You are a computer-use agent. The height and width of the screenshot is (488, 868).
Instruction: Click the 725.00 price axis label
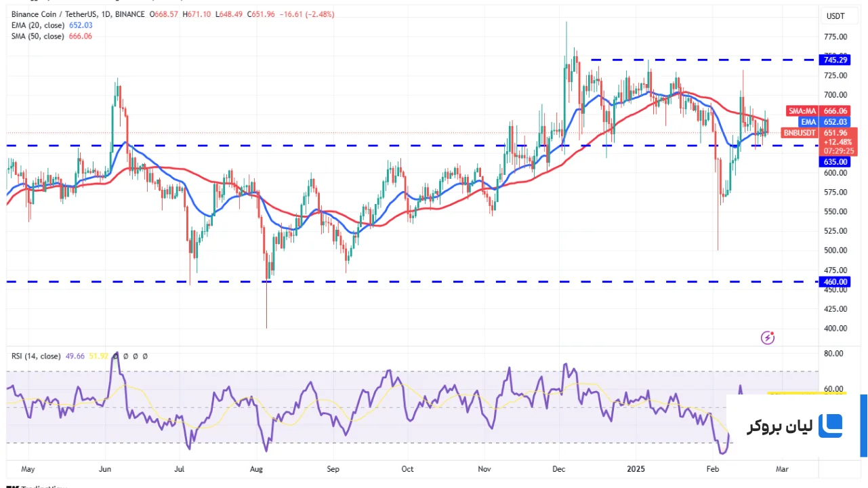click(x=835, y=75)
